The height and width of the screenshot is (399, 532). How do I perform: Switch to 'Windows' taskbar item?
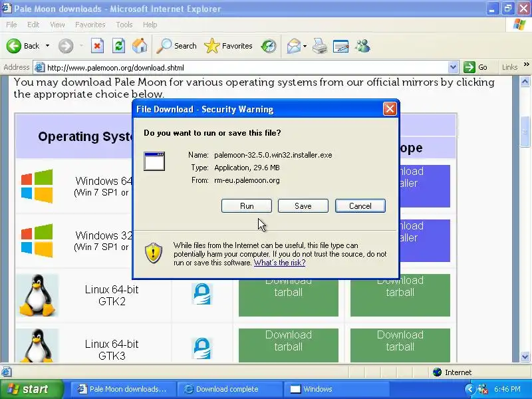336,389
